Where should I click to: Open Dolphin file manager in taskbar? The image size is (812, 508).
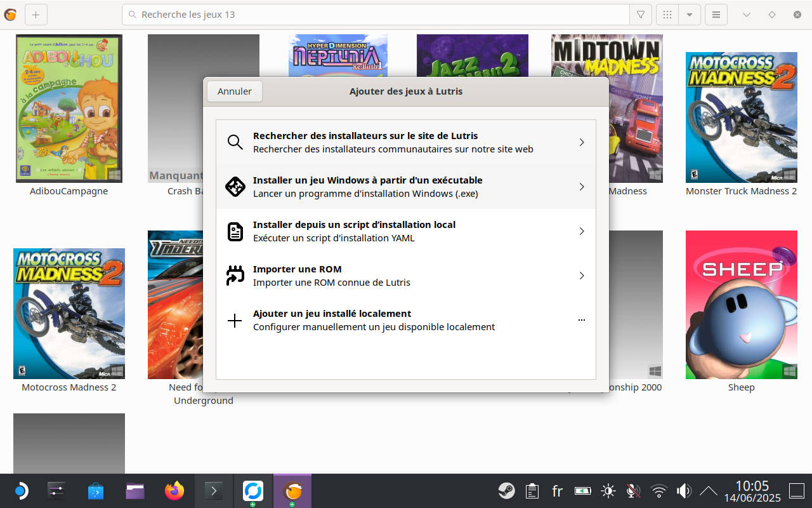pos(135,491)
